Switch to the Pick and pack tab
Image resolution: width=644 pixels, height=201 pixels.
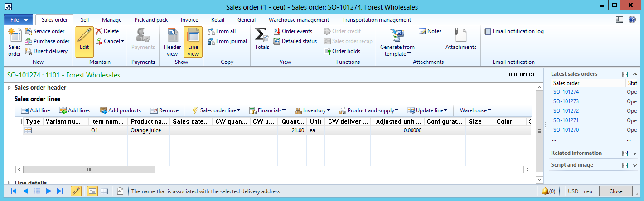[x=151, y=20]
